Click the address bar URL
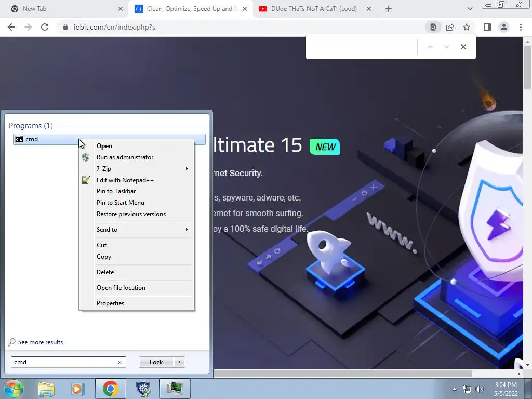This screenshot has height=399, width=532. pyautogui.click(x=114, y=28)
